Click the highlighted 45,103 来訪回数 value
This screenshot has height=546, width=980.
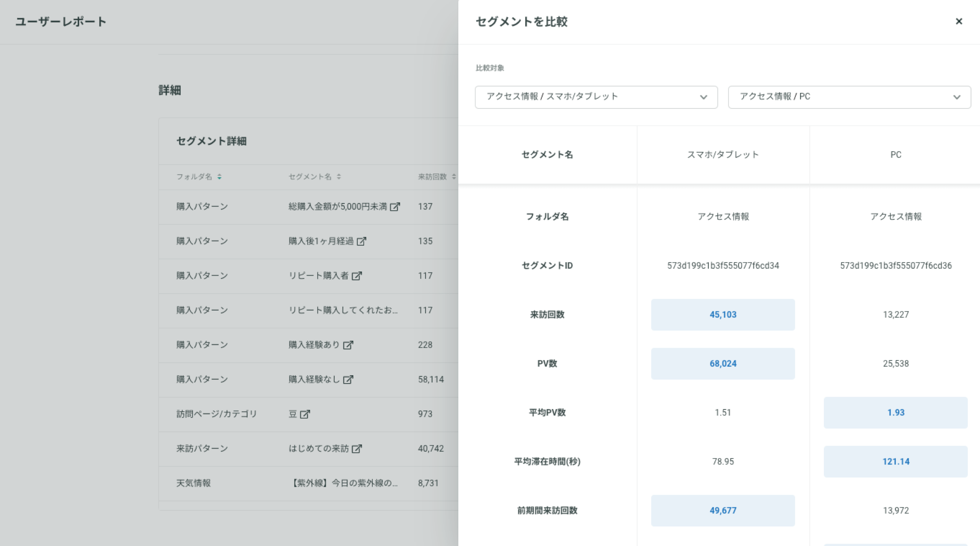pos(723,315)
